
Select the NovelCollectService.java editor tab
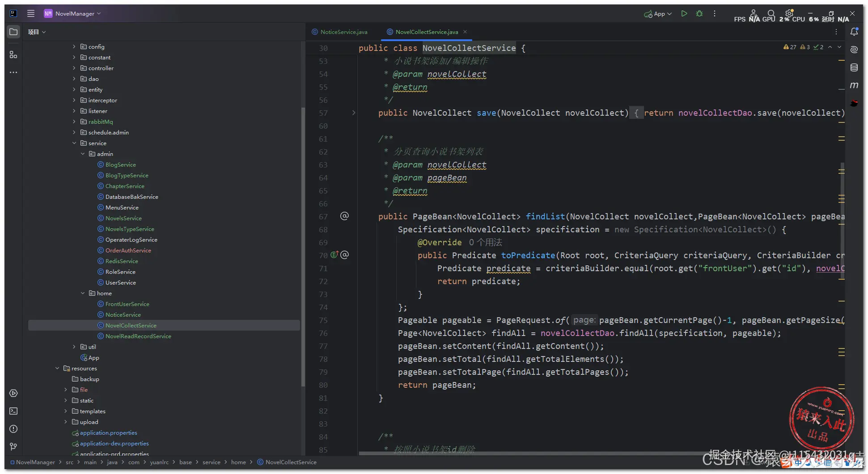(426, 32)
